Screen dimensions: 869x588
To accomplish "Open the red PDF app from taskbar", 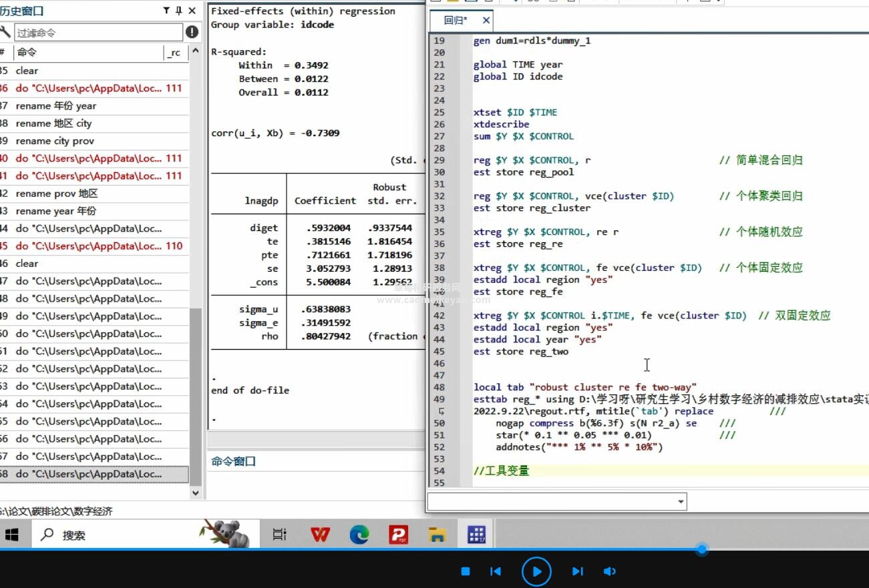I will [x=399, y=535].
